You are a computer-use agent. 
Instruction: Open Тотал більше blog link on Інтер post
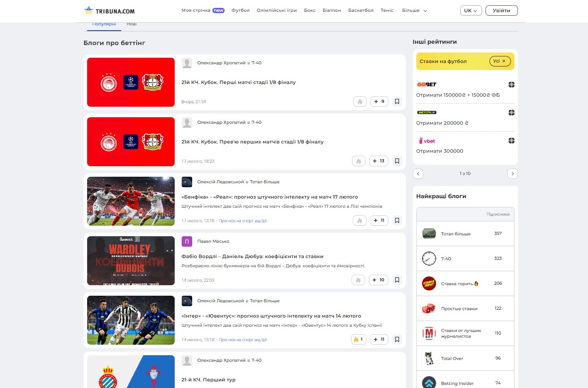[264, 301]
